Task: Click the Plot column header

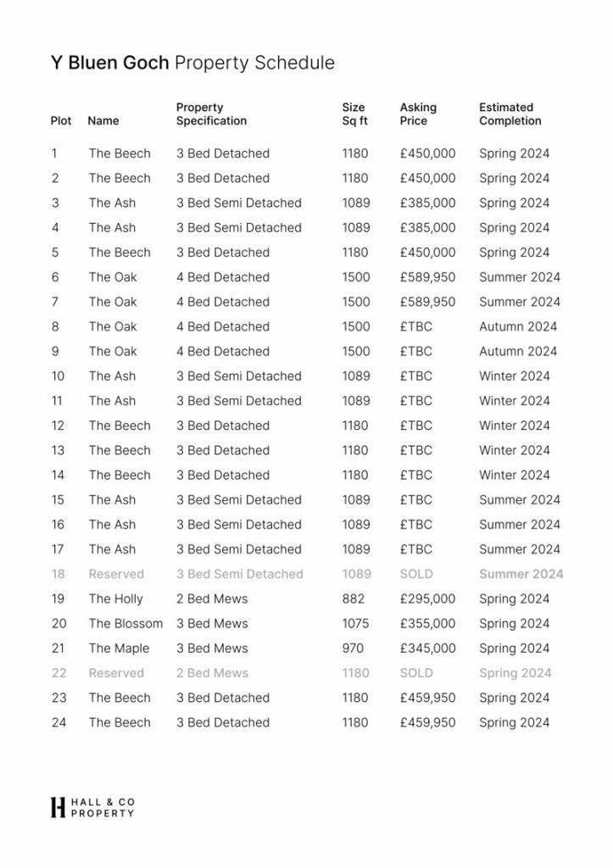Action: (x=61, y=121)
